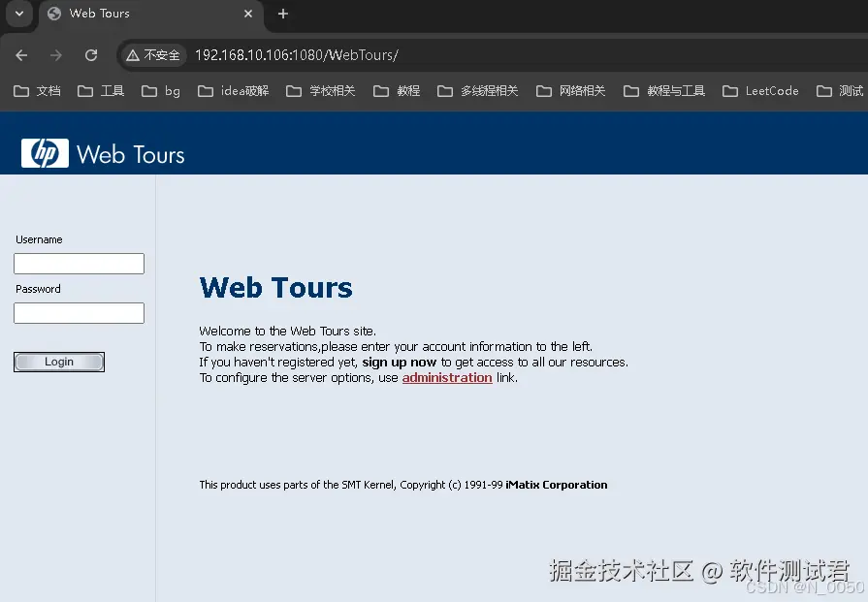
Task: Open the 文档 bookmark folder
Action: pyautogui.click(x=37, y=91)
